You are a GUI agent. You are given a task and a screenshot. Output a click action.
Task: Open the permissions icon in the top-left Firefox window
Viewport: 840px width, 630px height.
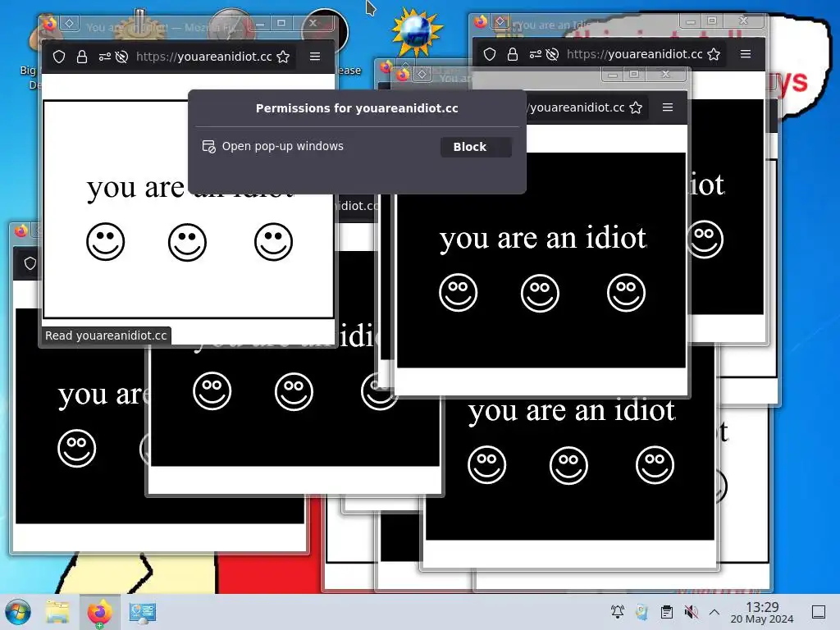coord(105,57)
